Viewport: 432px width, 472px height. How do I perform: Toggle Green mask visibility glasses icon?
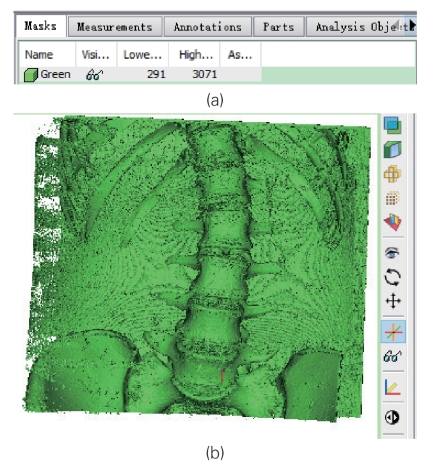click(95, 74)
